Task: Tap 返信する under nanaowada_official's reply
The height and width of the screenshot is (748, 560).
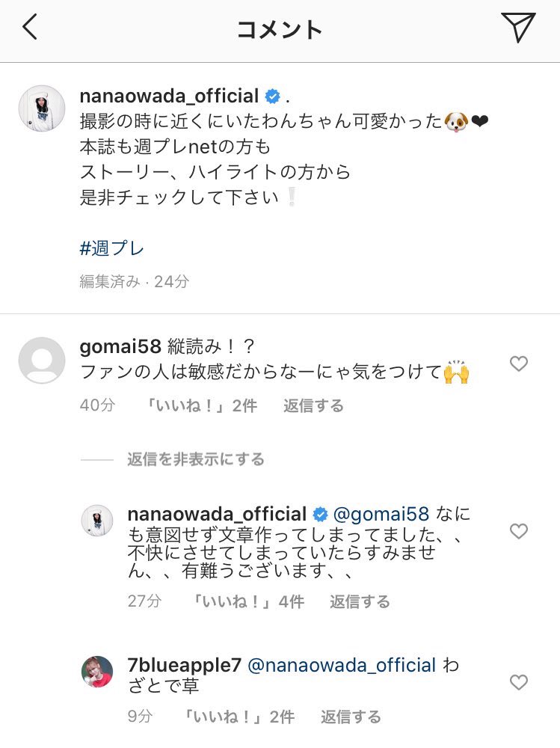Action: [x=360, y=601]
